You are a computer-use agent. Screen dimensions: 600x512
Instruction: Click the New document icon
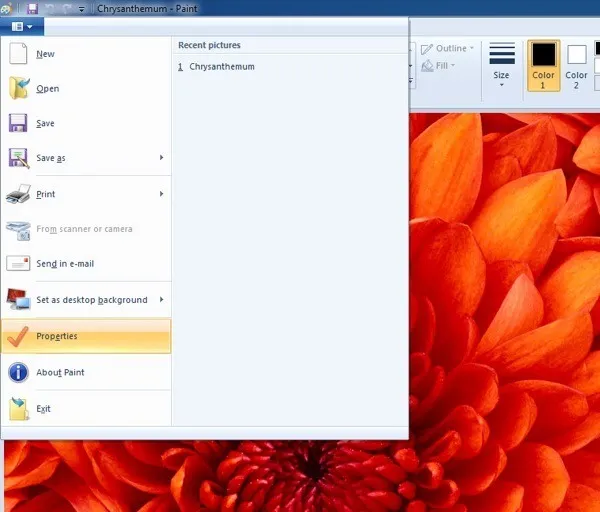point(18,54)
